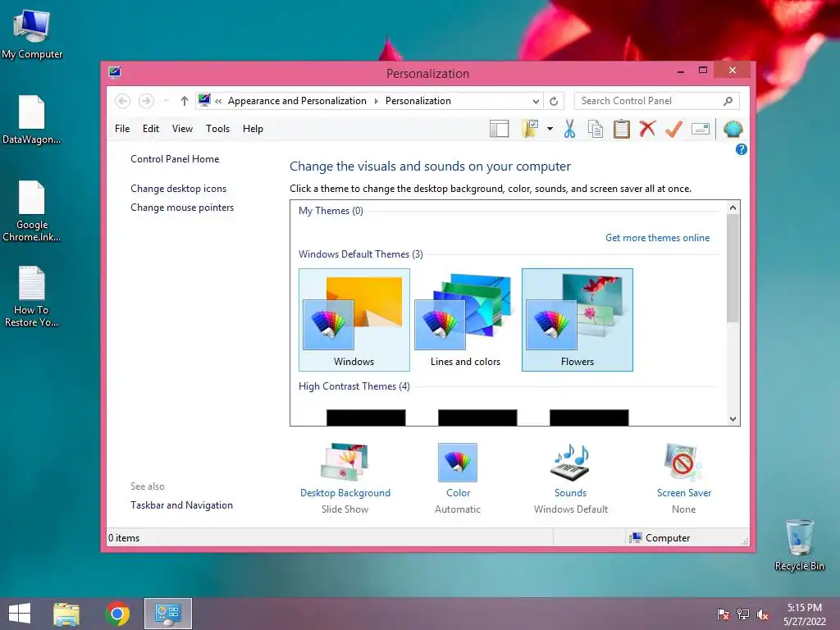Click the theme list scrollbar thumb

point(733,269)
